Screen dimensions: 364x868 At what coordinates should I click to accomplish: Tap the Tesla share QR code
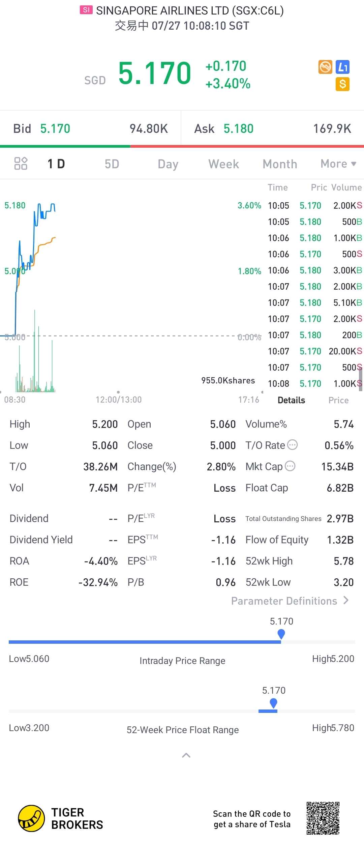coord(323,818)
